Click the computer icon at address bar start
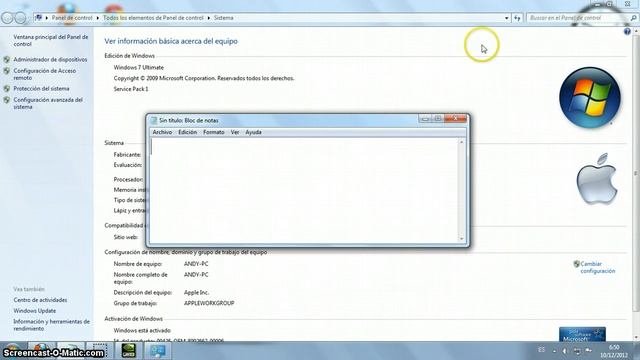Screen dimensions: 640x360 39,18
